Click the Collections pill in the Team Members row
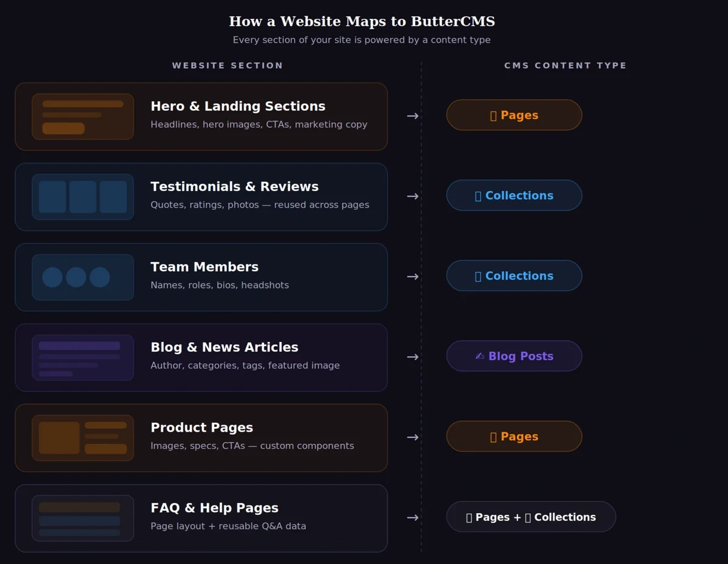728x564 pixels. [514, 276]
